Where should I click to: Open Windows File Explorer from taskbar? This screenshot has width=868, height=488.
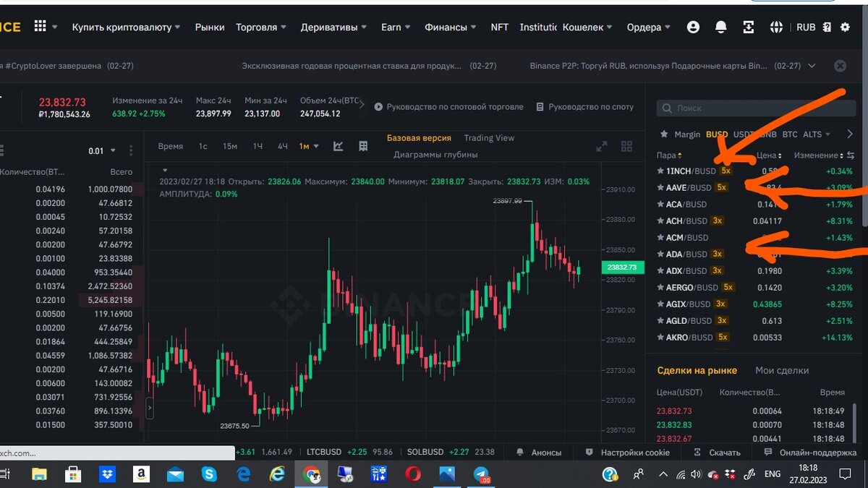click(x=38, y=474)
